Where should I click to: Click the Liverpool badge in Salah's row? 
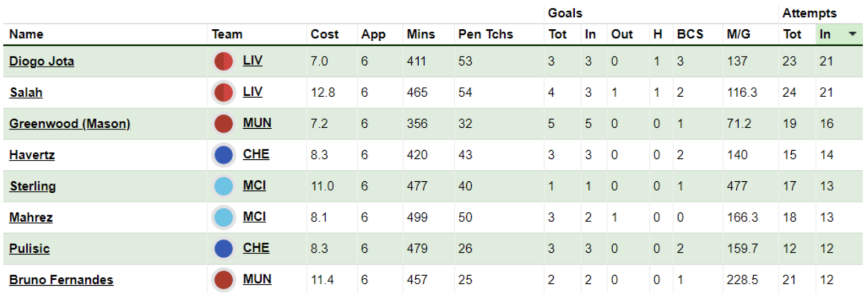224,93
